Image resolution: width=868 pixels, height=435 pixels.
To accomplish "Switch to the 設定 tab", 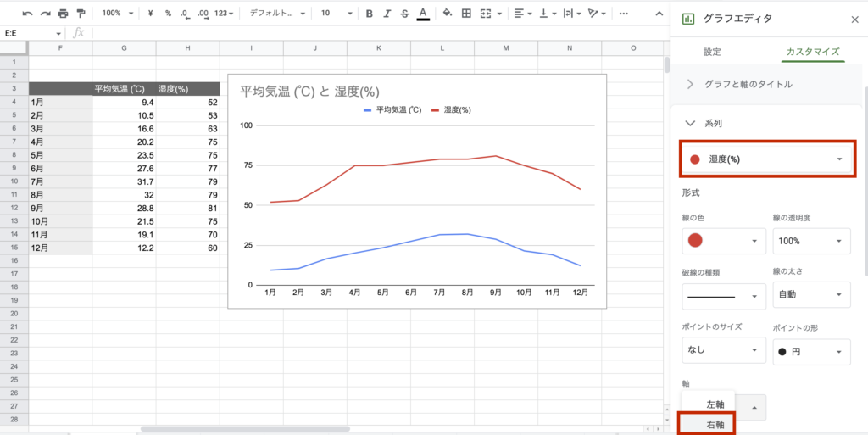I will coord(712,52).
